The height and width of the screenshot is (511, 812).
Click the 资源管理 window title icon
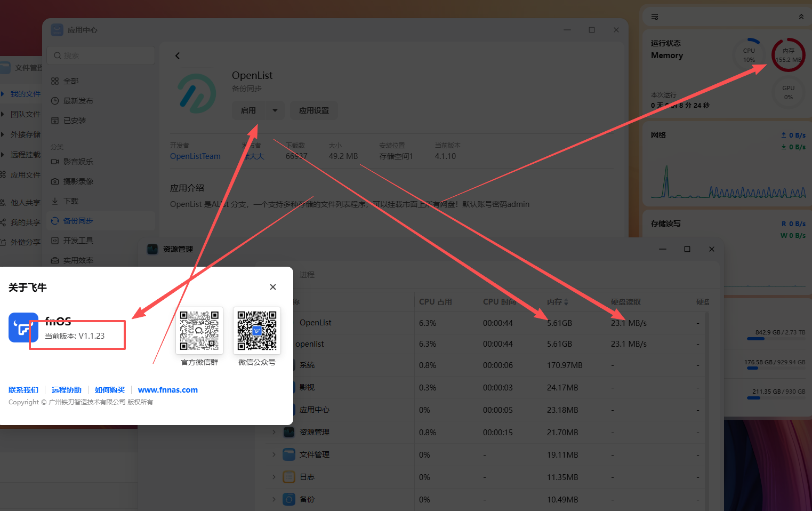152,249
